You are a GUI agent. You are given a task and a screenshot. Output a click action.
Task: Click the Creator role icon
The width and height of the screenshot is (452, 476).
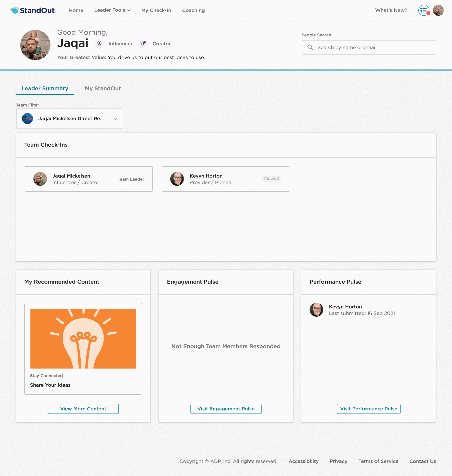pyautogui.click(x=143, y=44)
